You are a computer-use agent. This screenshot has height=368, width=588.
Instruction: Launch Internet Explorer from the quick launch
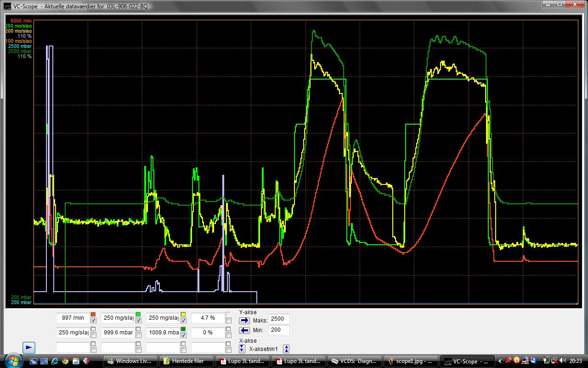pos(55,361)
